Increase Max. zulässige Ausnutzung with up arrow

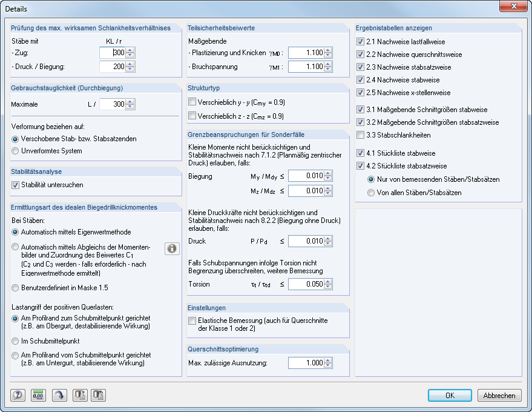click(x=328, y=360)
